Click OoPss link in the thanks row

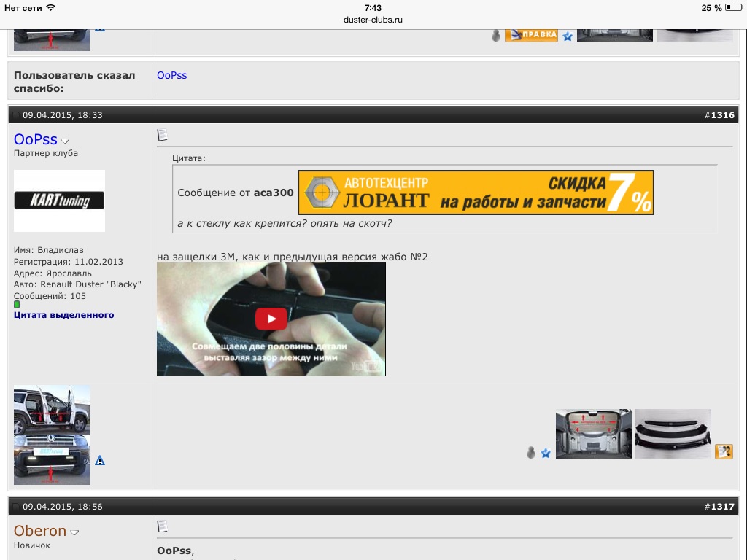click(x=172, y=75)
